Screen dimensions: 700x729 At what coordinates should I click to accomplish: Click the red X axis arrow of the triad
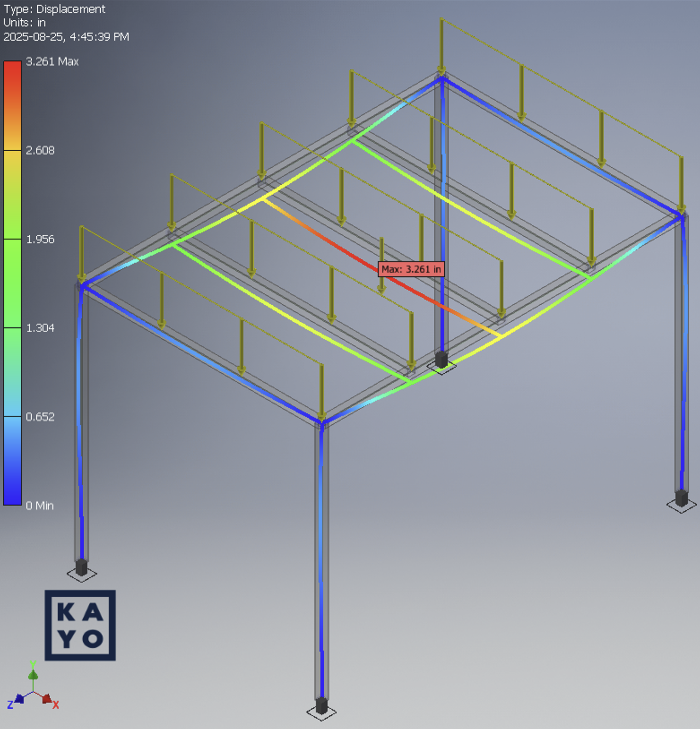click(47, 699)
